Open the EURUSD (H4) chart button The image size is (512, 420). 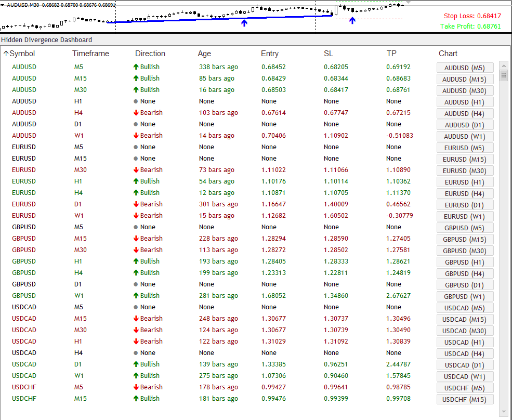click(465, 194)
